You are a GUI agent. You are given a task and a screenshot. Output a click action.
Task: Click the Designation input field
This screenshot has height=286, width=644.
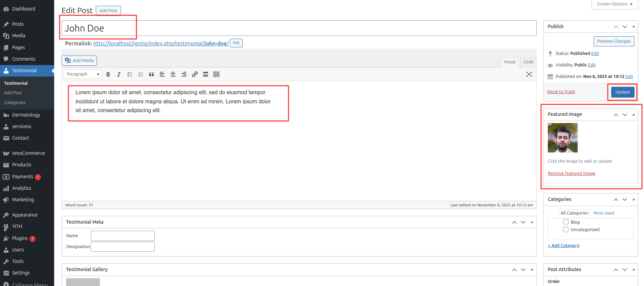[123, 247]
